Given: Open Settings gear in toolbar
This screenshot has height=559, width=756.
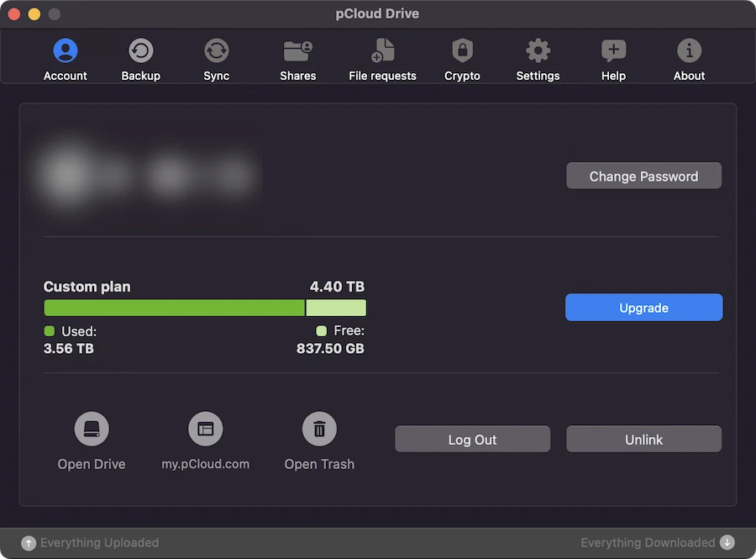Looking at the screenshot, I should click(538, 50).
